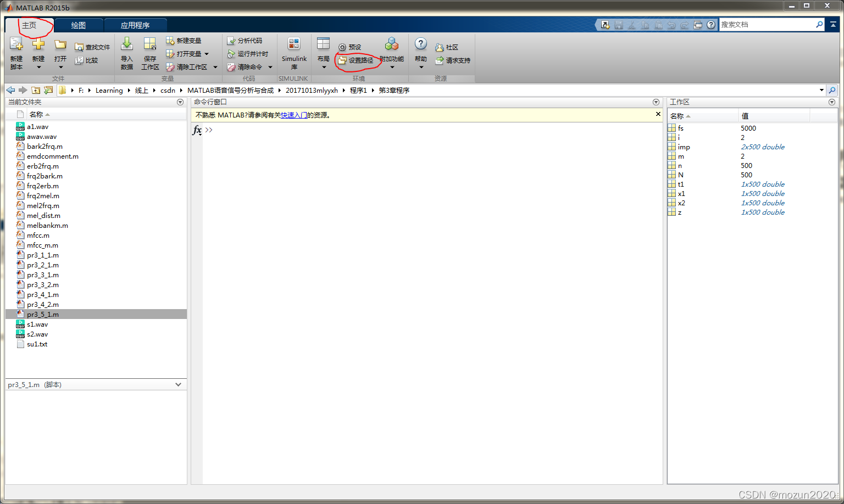Open the Help (帮助) dropdown arrow
Screen dimensions: 844x504
[421, 68]
